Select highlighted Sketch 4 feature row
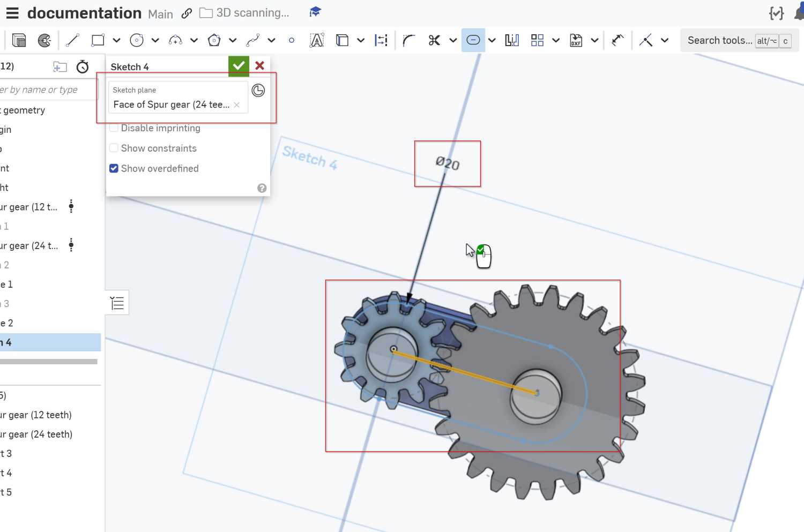This screenshot has height=532, width=804. (x=50, y=342)
